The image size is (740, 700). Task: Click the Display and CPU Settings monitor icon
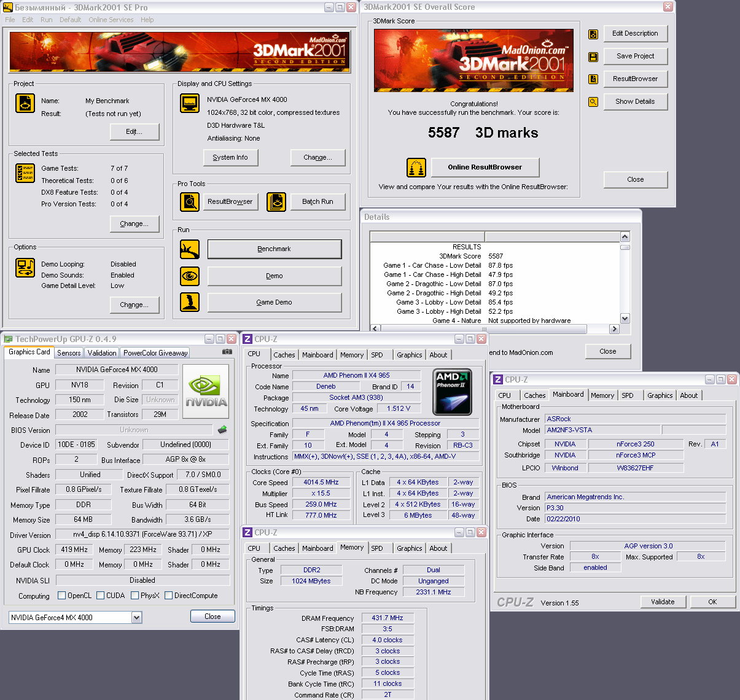[190, 103]
